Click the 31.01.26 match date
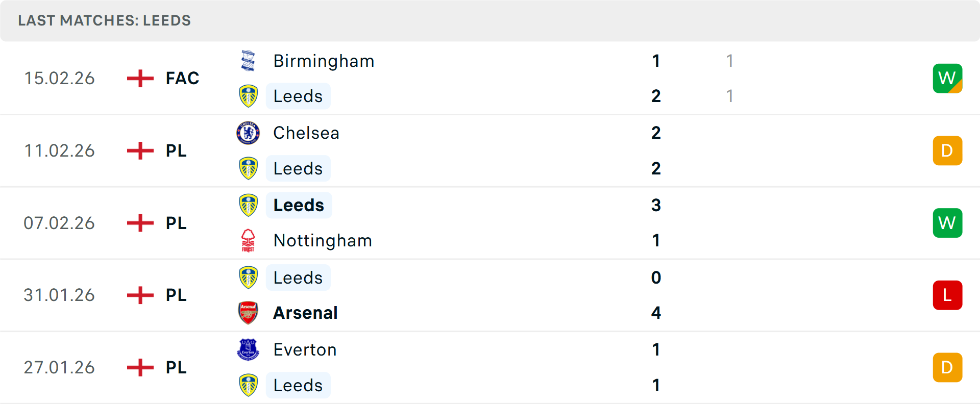The image size is (980, 404). pos(59,295)
